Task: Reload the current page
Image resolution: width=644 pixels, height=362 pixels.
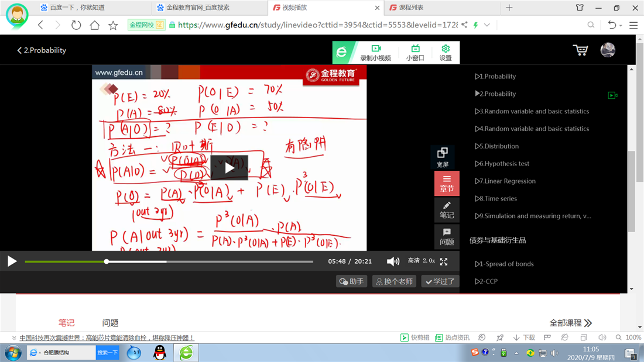Action: [x=76, y=25]
